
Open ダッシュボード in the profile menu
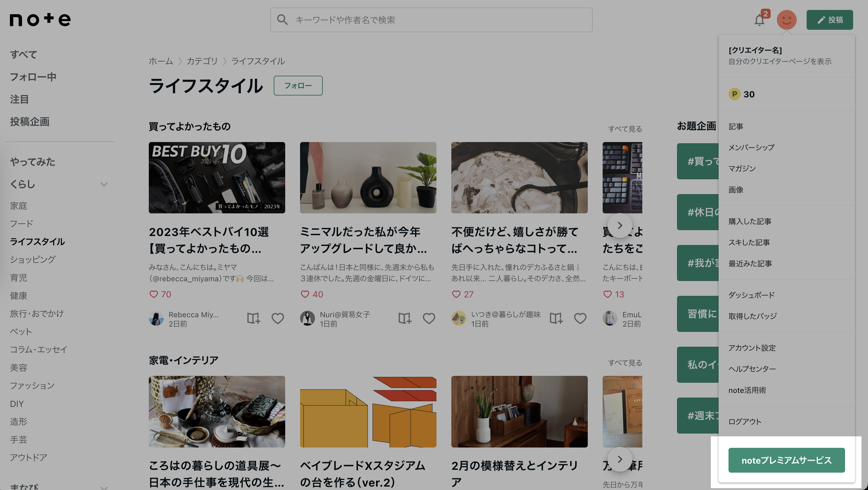(x=752, y=295)
